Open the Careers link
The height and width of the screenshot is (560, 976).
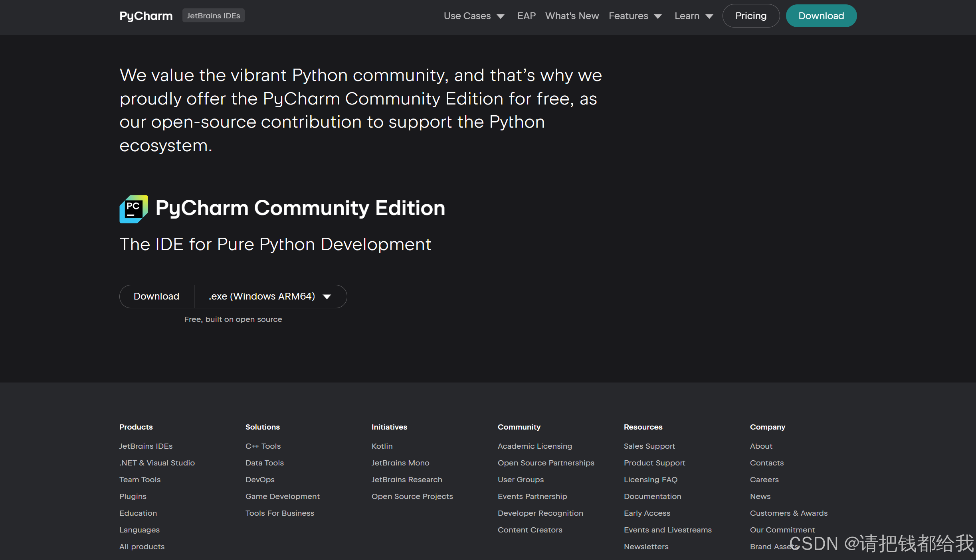(764, 479)
